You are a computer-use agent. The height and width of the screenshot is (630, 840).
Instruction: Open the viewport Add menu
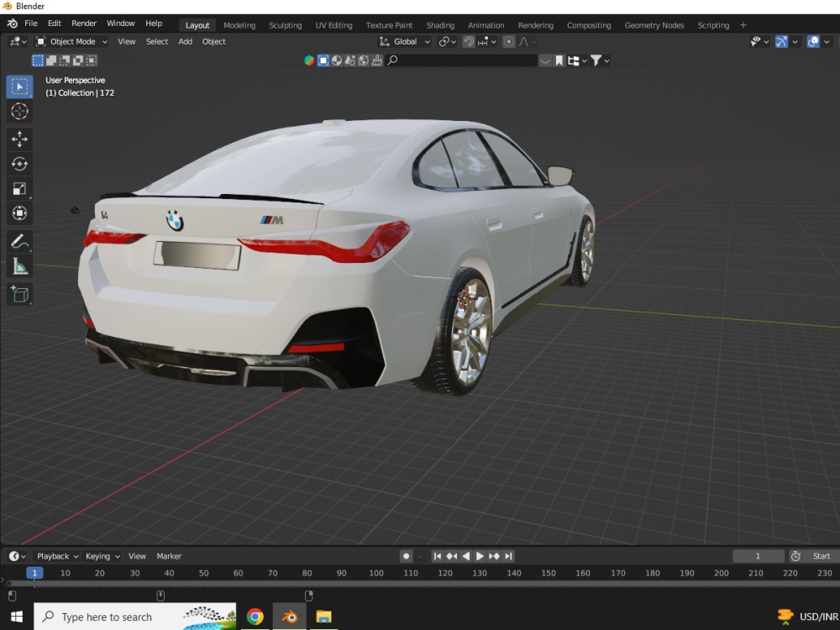(x=186, y=42)
